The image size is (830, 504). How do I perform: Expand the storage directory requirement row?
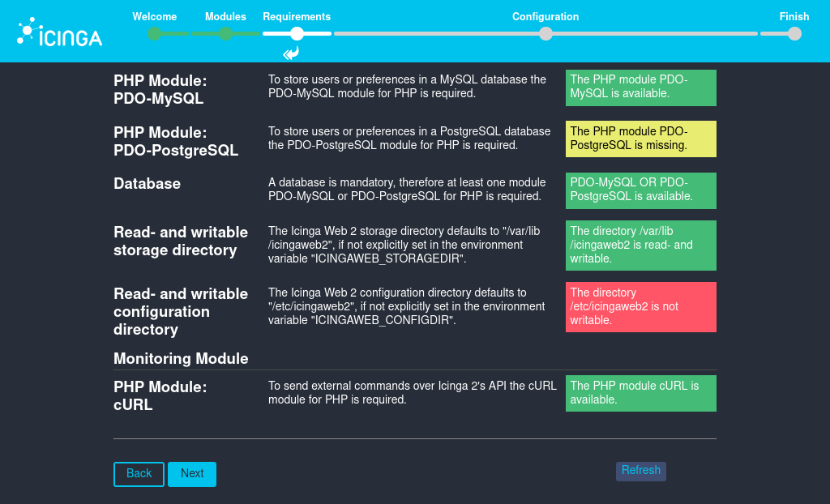point(181,241)
